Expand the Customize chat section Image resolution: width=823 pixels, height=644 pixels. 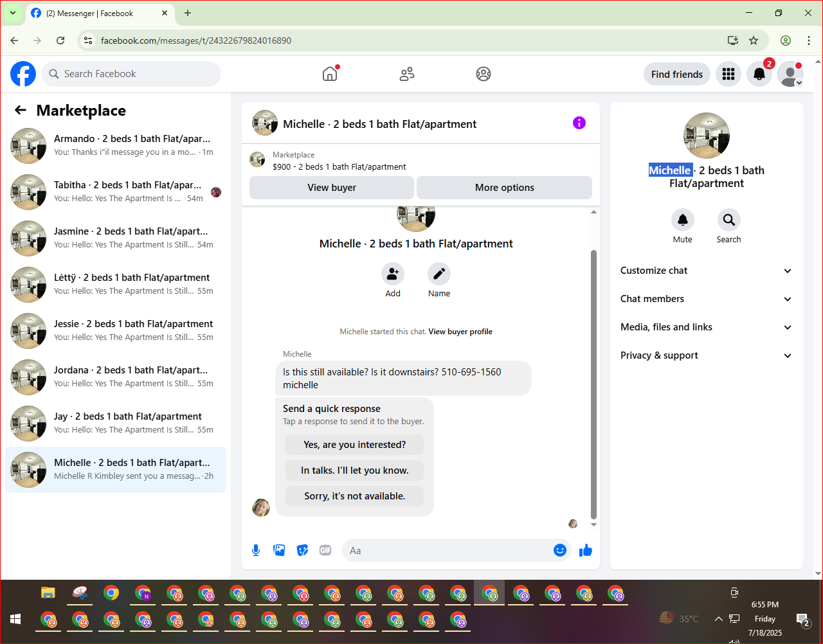(707, 271)
